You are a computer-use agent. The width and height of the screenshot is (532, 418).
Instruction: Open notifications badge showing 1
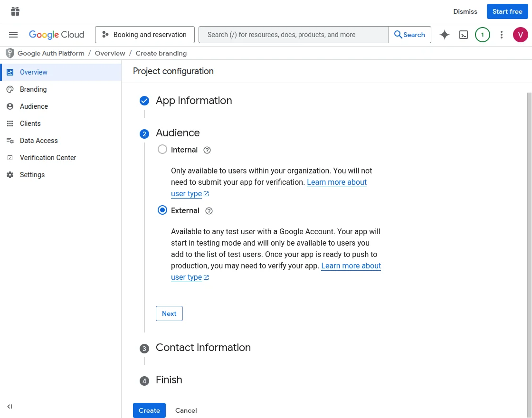tap(483, 35)
